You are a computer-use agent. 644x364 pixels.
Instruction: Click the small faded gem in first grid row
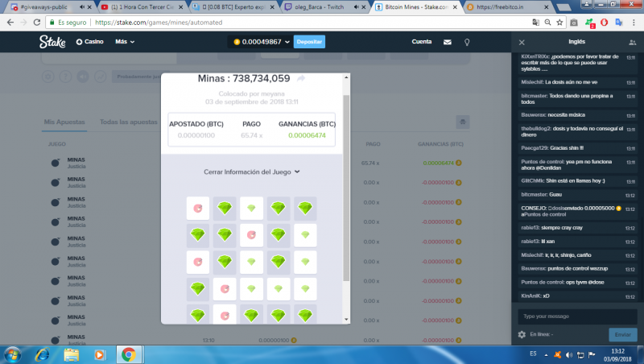pyautogui.click(x=251, y=209)
